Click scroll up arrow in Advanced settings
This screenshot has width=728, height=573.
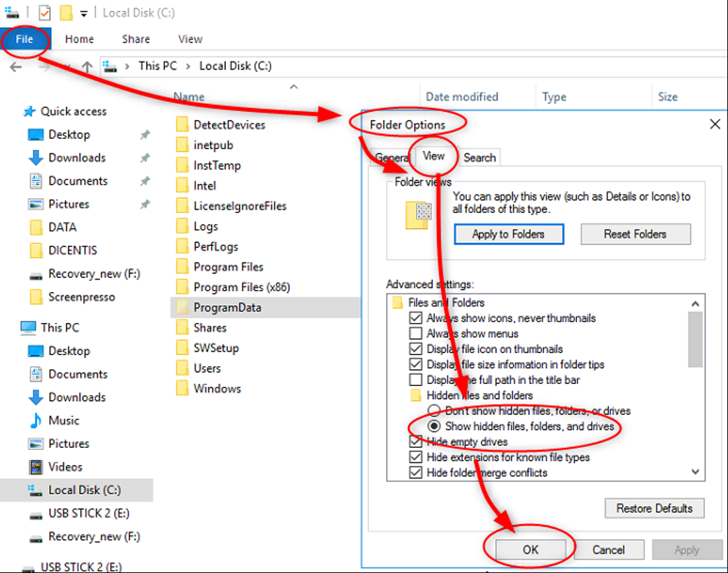pos(695,304)
